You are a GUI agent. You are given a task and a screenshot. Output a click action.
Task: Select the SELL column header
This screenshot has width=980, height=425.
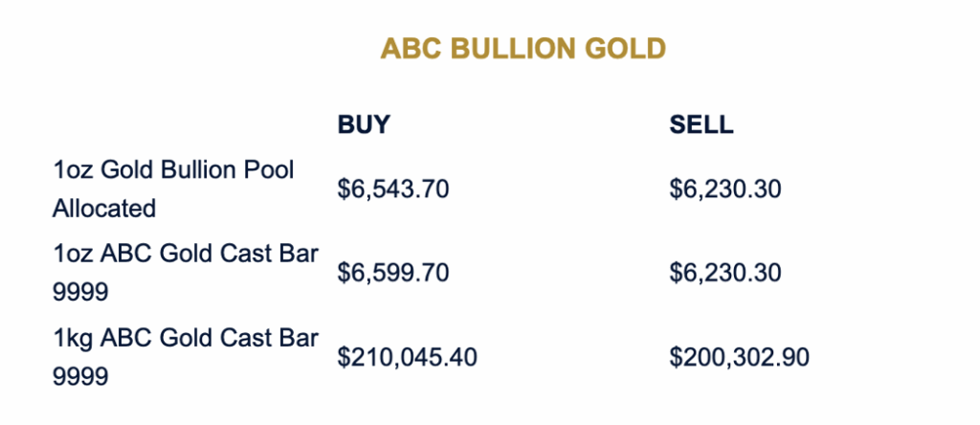(x=702, y=125)
